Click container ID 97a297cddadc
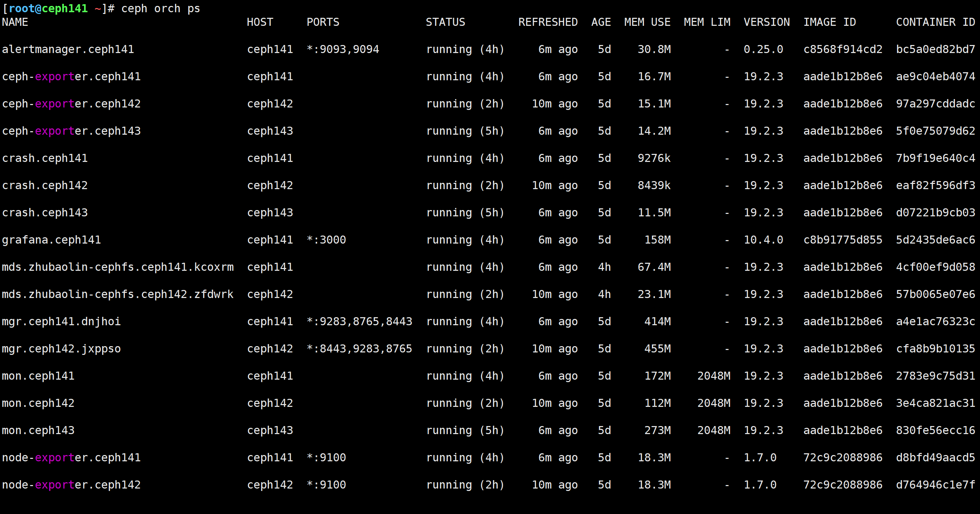The image size is (980, 514). (935, 104)
